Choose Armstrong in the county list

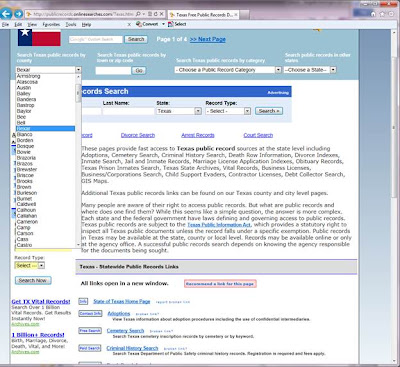[45, 76]
